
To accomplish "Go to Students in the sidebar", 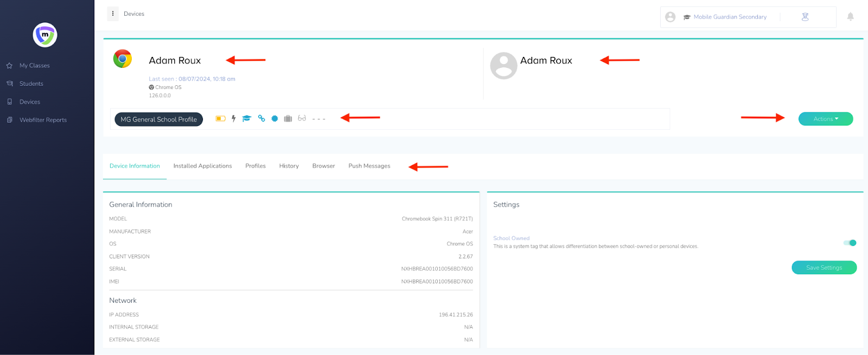I will click(x=31, y=84).
